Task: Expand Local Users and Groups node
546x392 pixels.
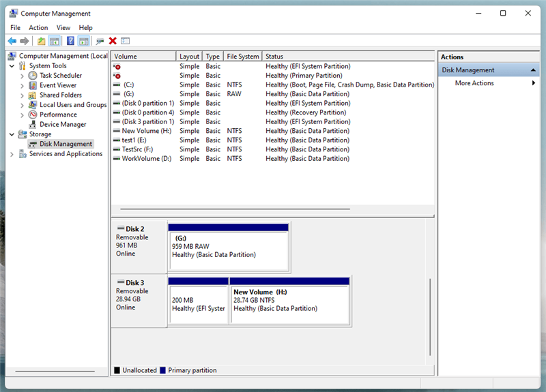Action: [x=22, y=105]
